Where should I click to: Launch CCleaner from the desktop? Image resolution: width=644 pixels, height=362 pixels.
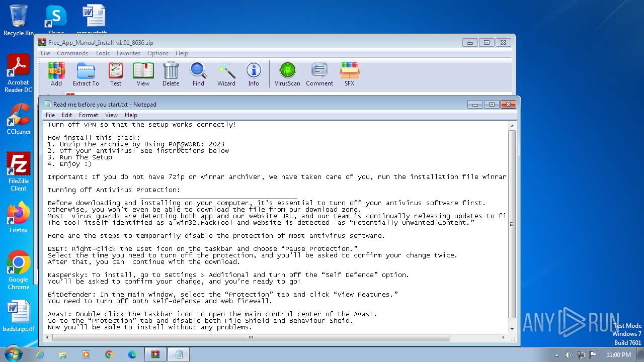[x=19, y=119]
